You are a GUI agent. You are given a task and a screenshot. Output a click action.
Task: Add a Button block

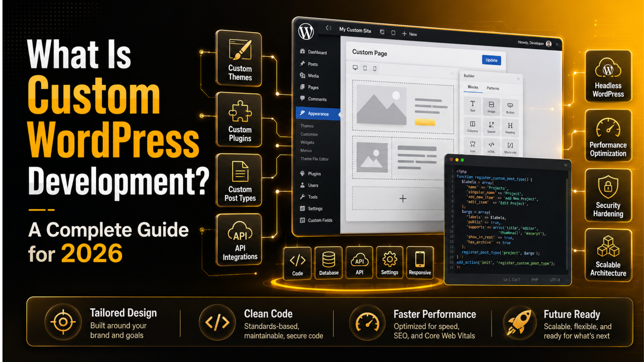coord(510,108)
